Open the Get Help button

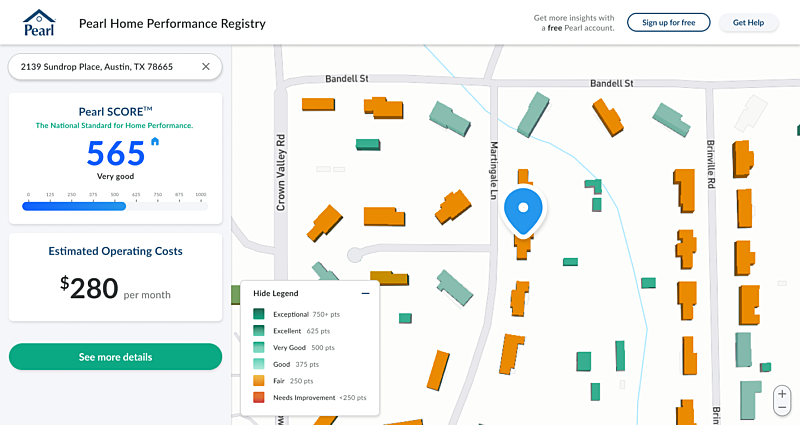click(748, 22)
